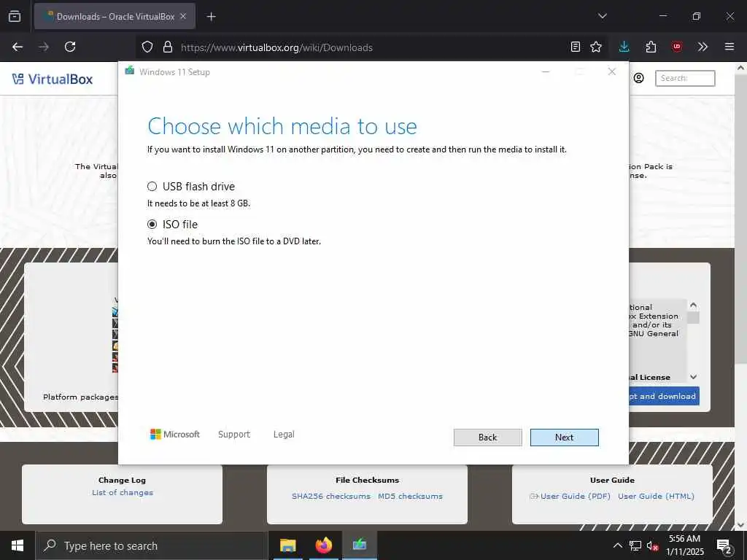Viewport: 747px width, 560px height.
Task: Click the VirtualBox logo on webpage
Action: tap(53, 79)
